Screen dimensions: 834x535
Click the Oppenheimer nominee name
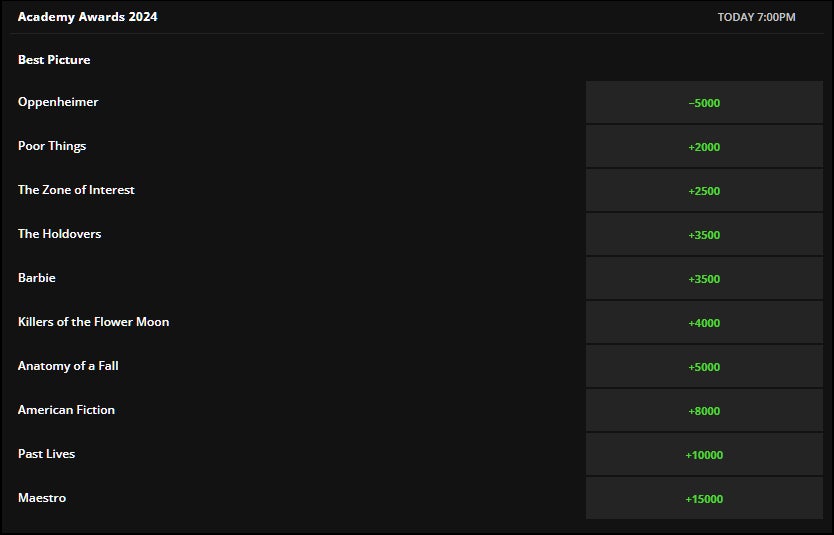(58, 102)
